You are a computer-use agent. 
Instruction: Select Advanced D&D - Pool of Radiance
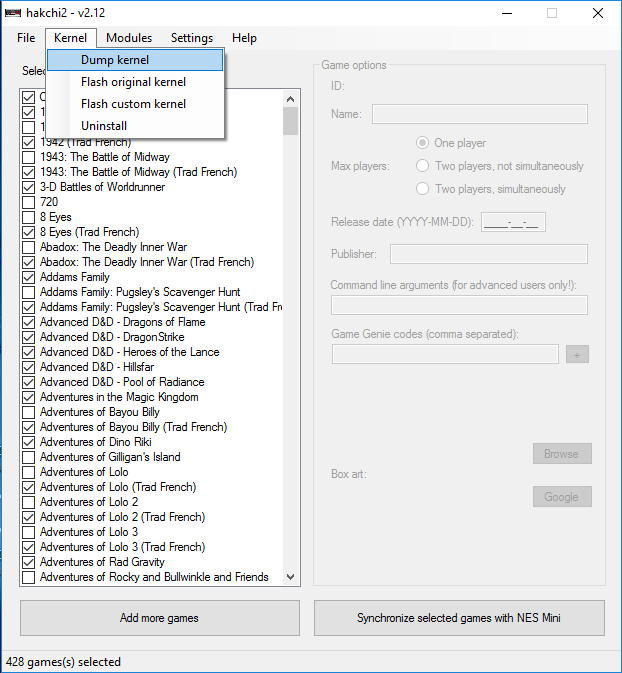point(122,382)
